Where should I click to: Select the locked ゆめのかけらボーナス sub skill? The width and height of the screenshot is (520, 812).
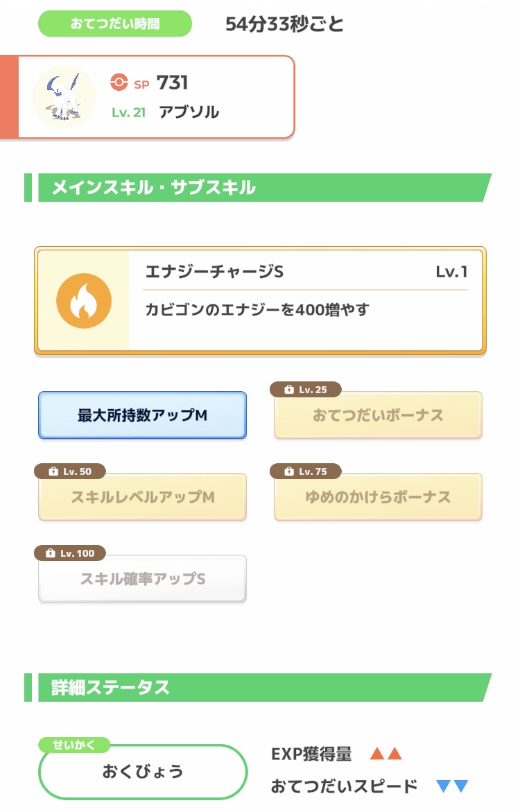(x=378, y=497)
